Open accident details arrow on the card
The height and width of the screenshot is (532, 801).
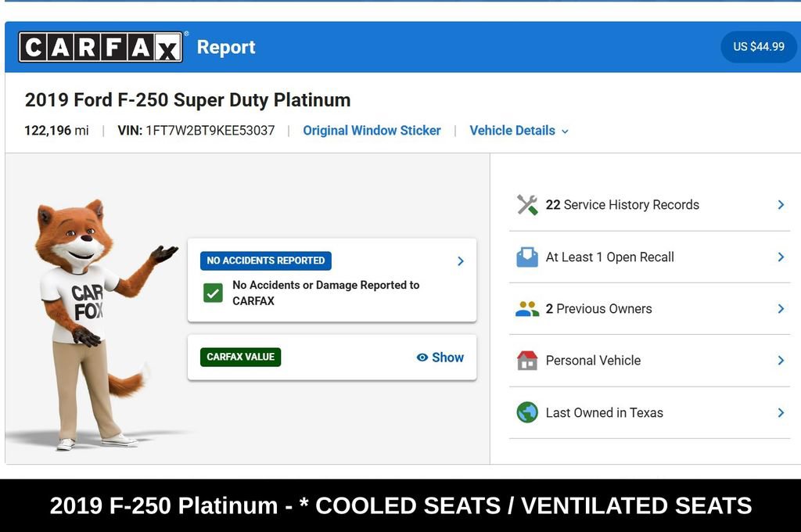tap(460, 261)
